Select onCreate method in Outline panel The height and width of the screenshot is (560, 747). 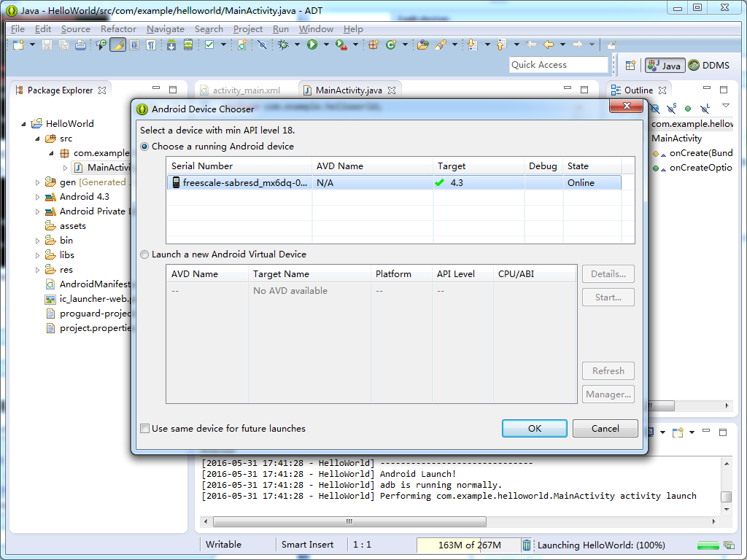point(693,153)
